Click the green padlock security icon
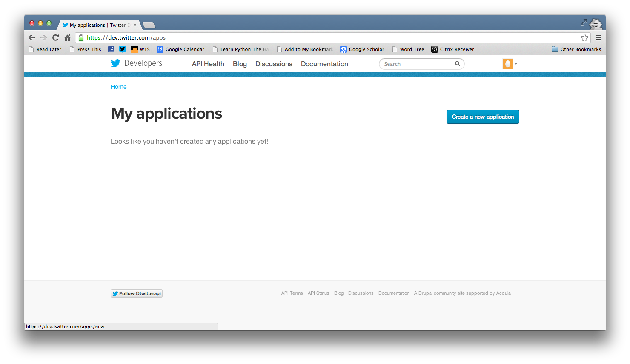The image size is (630, 364). pyautogui.click(x=81, y=38)
